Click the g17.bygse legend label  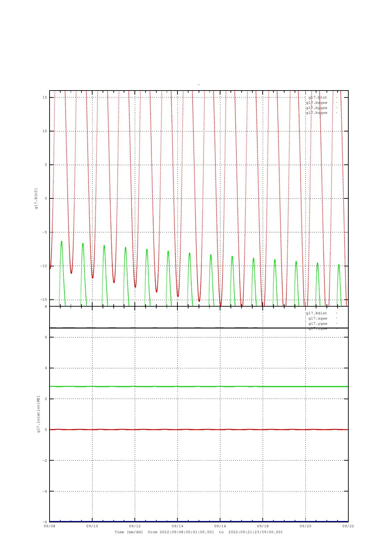pos(316,108)
